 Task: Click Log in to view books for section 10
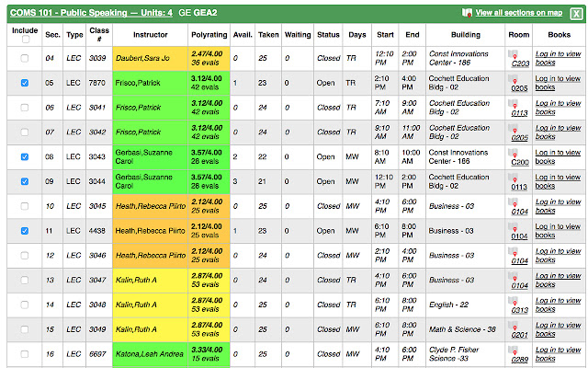[x=558, y=206]
